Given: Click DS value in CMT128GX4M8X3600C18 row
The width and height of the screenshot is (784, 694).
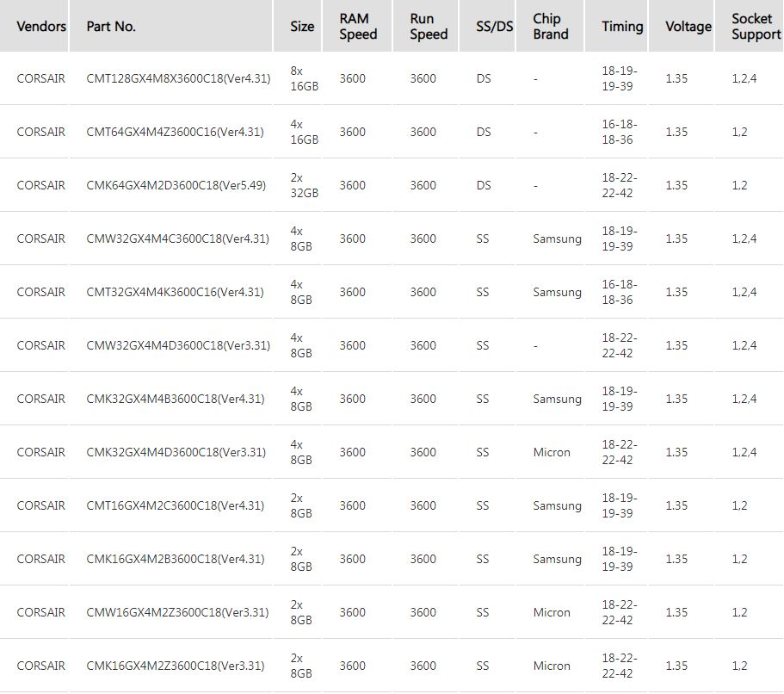Looking at the screenshot, I should [x=484, y=78].
